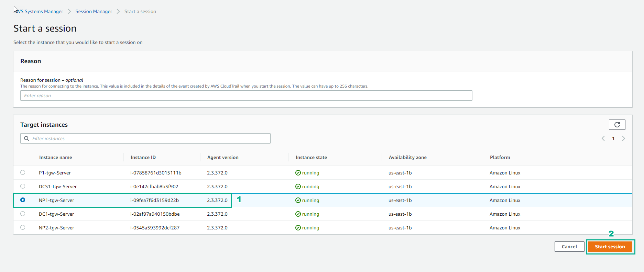644x272 pixels.
Task: Click the P1-tgw-Server instance name
Action: pos(55,173)
